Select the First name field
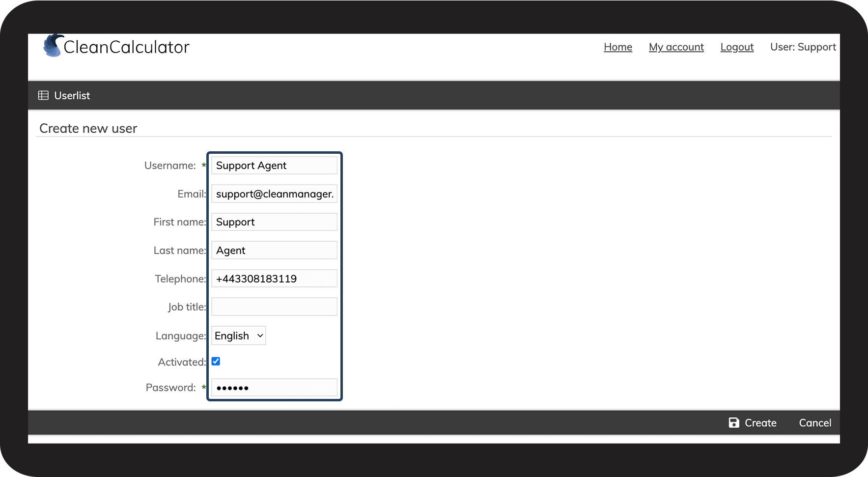Screen dimensions: 868x477 pyautogui.click(x=274, y=222)
